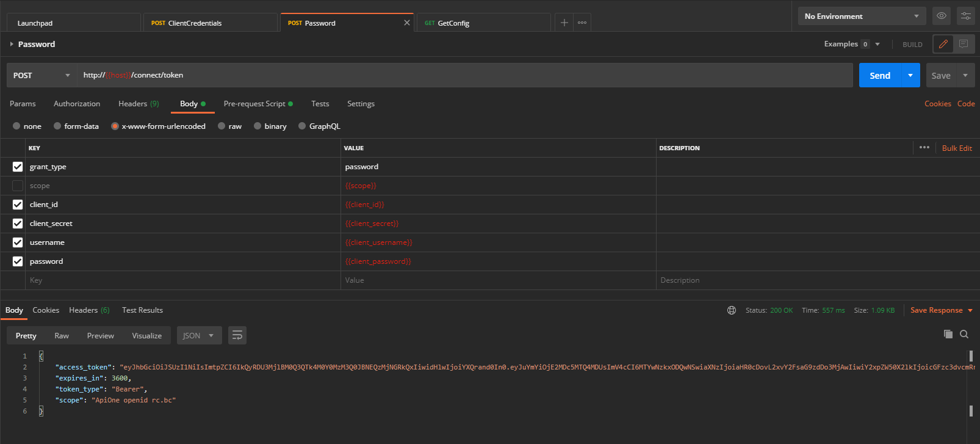Switch to the Pre-request Script tab
Viewport: 980px width, 444px height.
[254, 104]
